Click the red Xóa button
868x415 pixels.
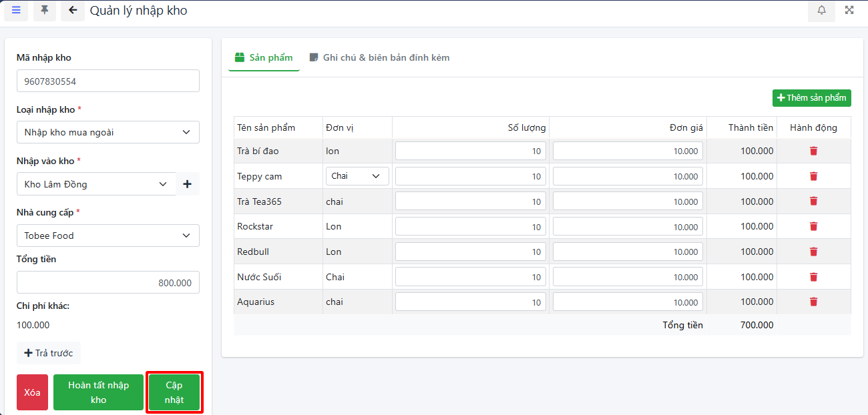(x=32, y=392)
